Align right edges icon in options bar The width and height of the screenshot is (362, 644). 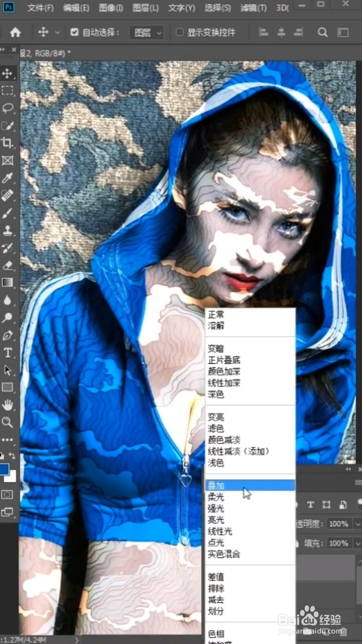click(x=299, y=32)
